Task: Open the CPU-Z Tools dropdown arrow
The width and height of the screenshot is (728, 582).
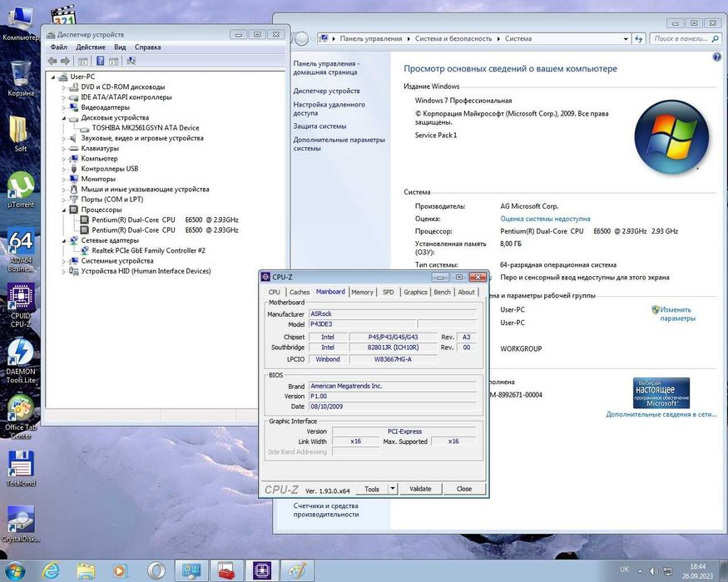Action: click(393, 489)
